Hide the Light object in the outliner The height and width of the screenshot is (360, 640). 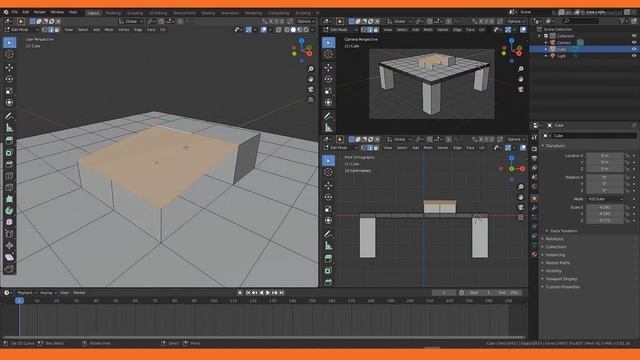634,56
